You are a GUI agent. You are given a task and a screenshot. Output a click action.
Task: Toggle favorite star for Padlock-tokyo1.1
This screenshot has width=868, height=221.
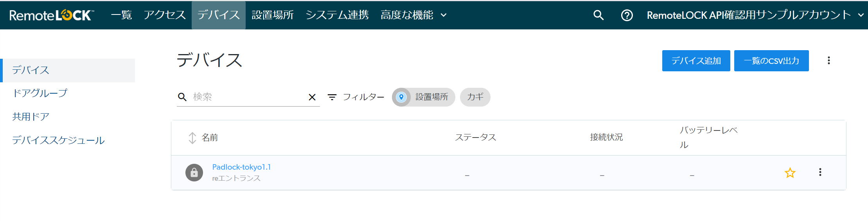click(x=790, y=172)
